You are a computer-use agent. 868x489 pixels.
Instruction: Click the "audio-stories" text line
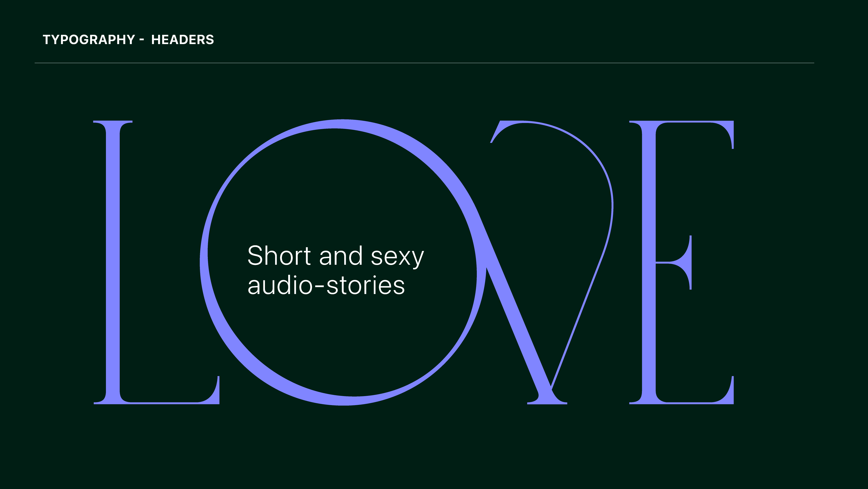326,285
